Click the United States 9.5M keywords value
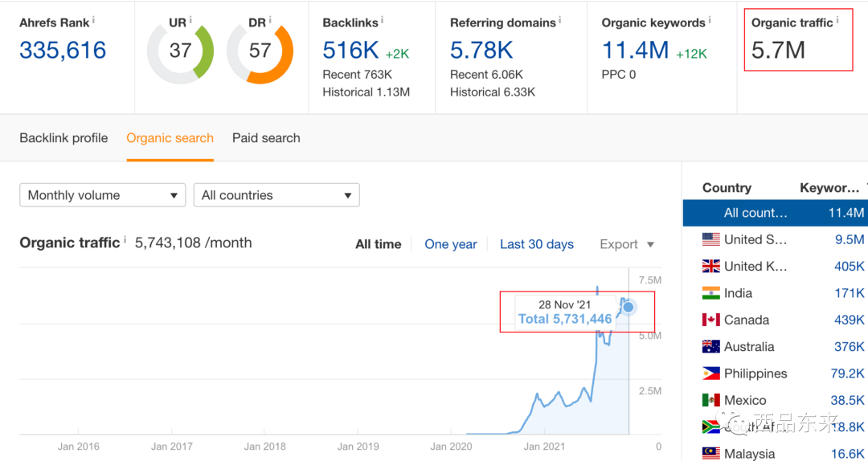868x461 pixels. coord(850,239)
